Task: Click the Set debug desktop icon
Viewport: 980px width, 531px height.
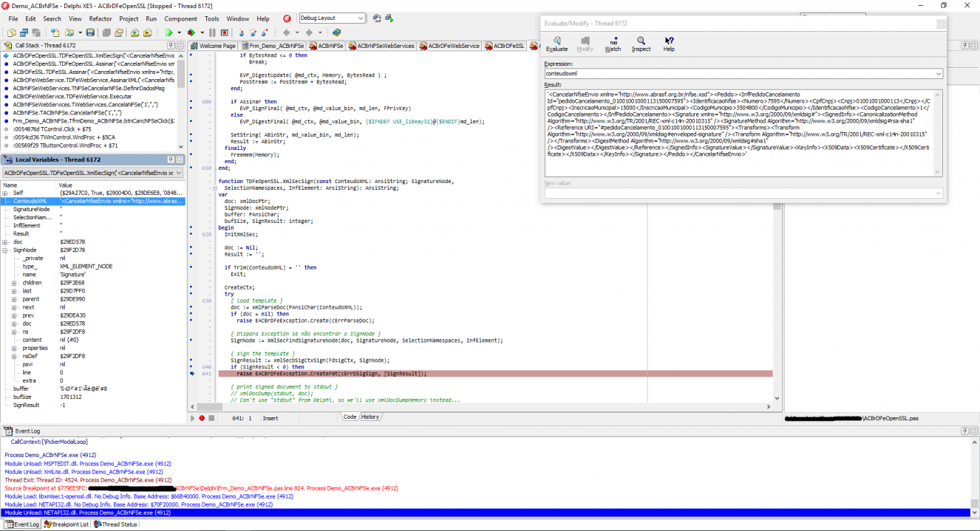Action: pos(389,18)
